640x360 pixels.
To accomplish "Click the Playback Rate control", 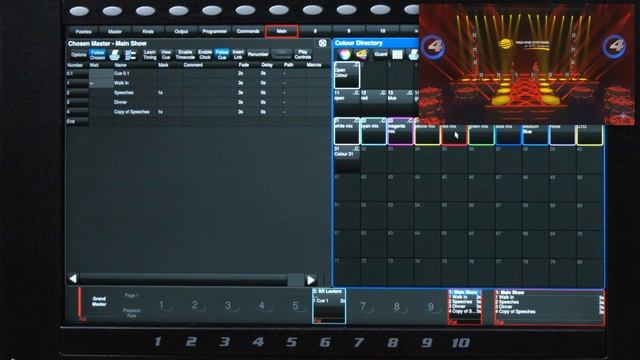I will (131, 313).
